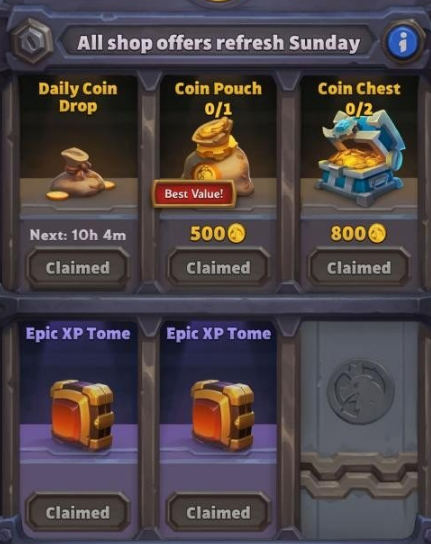Viewport: 431px width, 544px height.
Task: Select the Coin Chest 0/2 title
Action: [359, 99]
